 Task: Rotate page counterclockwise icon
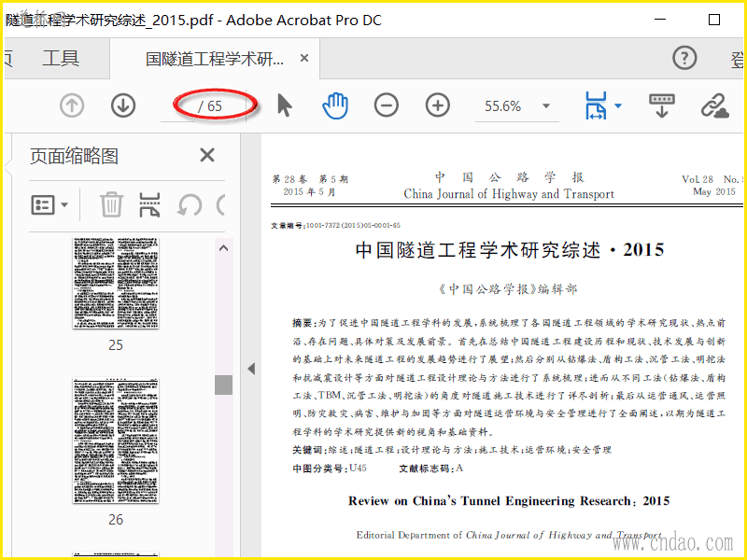[x=190, y=205]
